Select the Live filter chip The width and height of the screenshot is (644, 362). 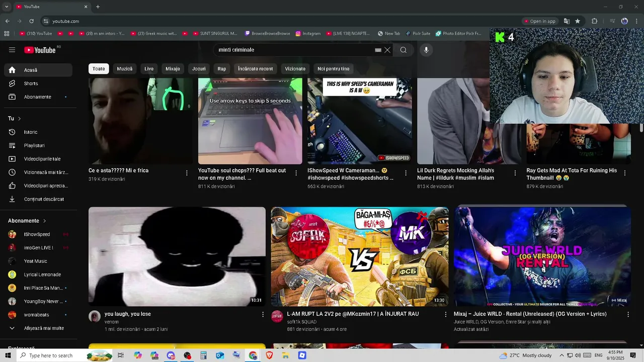149,69
